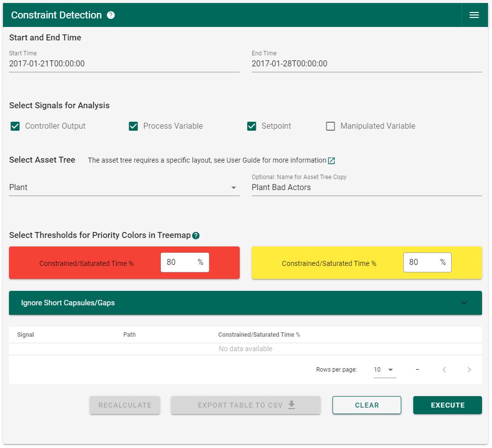Open User Guide external link icon

pos(331,161)
